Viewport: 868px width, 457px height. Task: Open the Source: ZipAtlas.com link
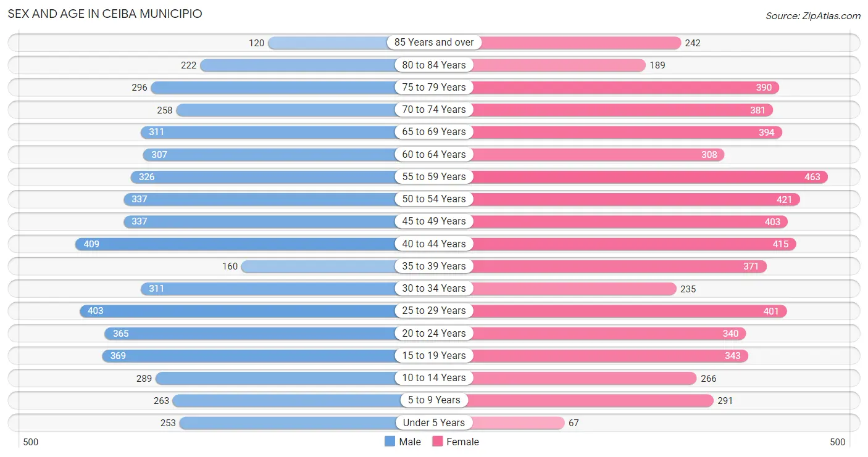(x=813, y=16)
